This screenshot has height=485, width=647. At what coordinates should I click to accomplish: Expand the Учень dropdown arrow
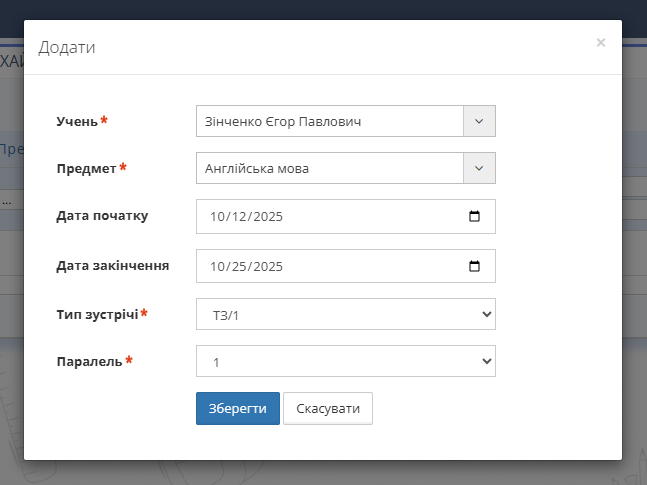pos(479,121)
